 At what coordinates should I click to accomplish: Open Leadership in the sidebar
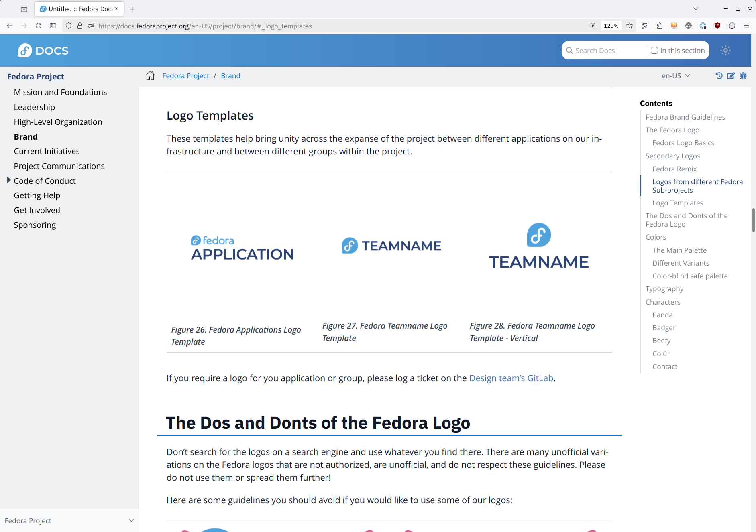(34, 107)
